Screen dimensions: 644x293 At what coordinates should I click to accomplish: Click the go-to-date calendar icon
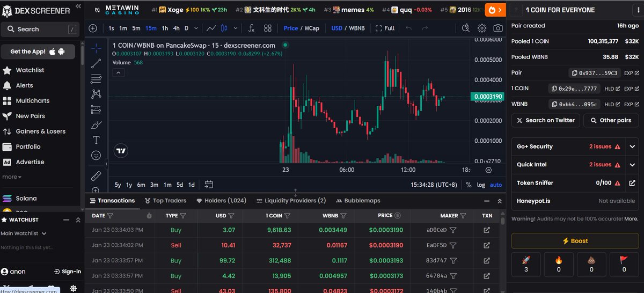point(209,185)
